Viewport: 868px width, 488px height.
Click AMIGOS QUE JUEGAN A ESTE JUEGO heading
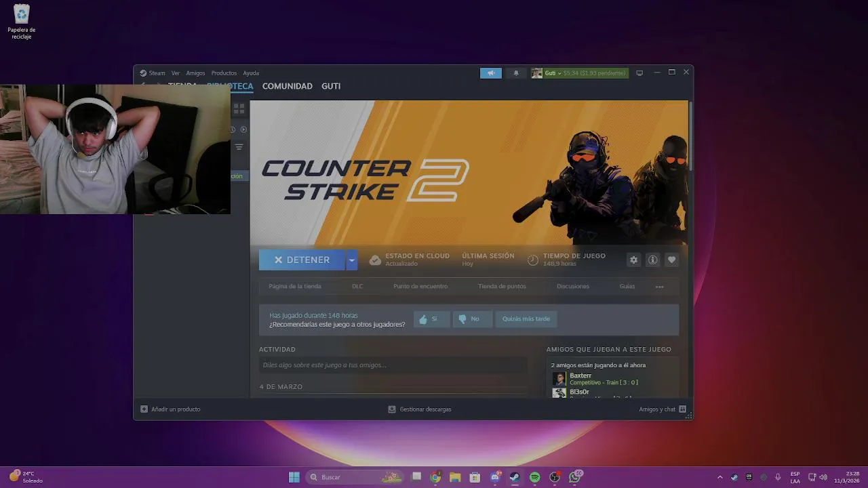pyautogui.click(x=609, y=349)
